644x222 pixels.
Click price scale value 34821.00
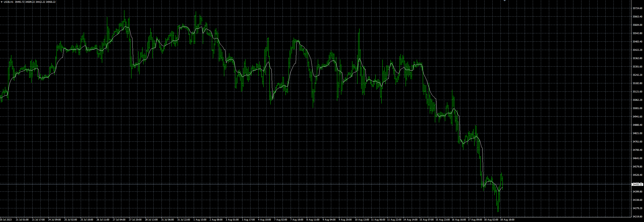point(637,133)
